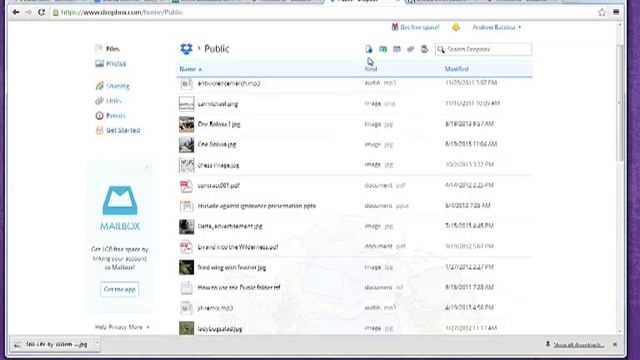Click the magnifier icon in the search box
The image size is (640, 360).
pos(441,49)
